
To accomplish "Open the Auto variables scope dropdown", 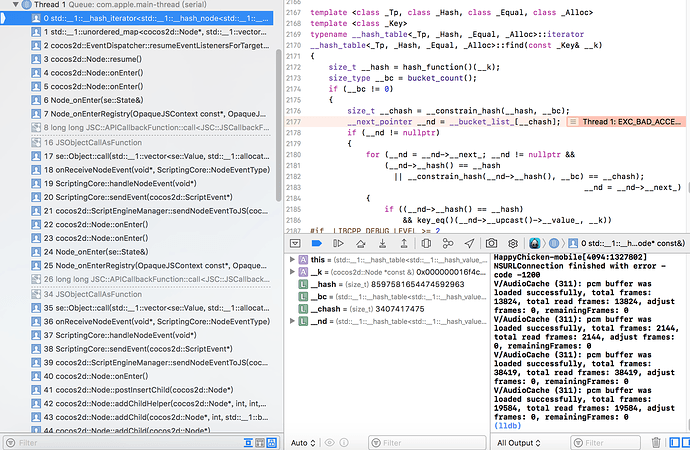I will pyautogui.click(x=303, y=443).
